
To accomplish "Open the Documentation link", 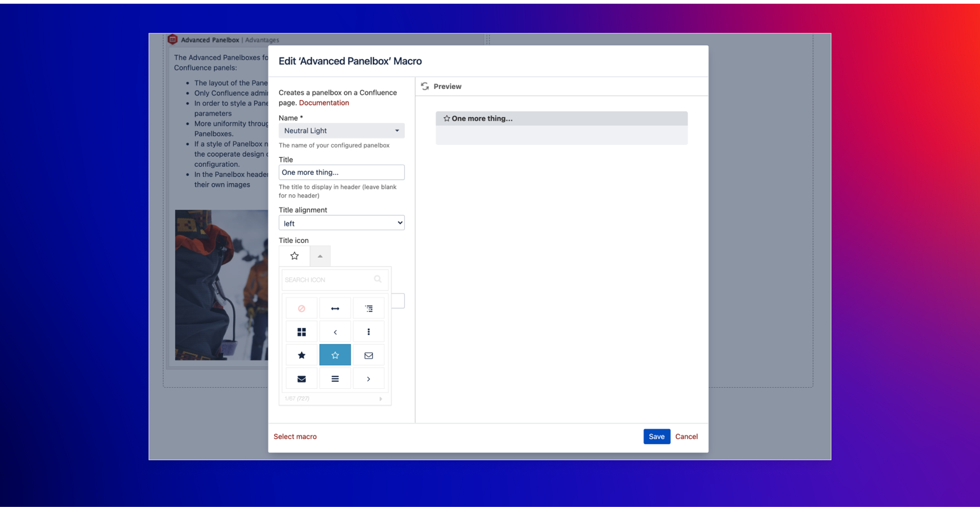I will 324,103.
